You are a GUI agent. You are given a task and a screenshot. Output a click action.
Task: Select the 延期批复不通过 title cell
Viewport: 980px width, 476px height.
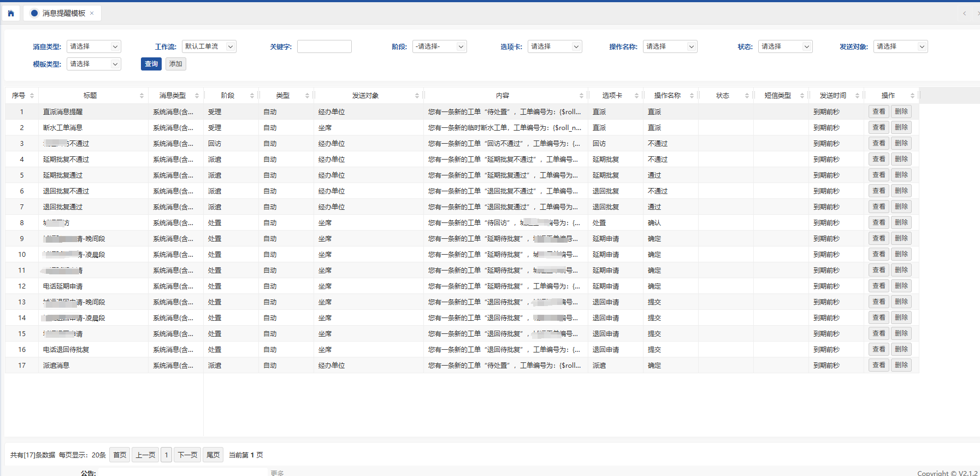point(93,159)
